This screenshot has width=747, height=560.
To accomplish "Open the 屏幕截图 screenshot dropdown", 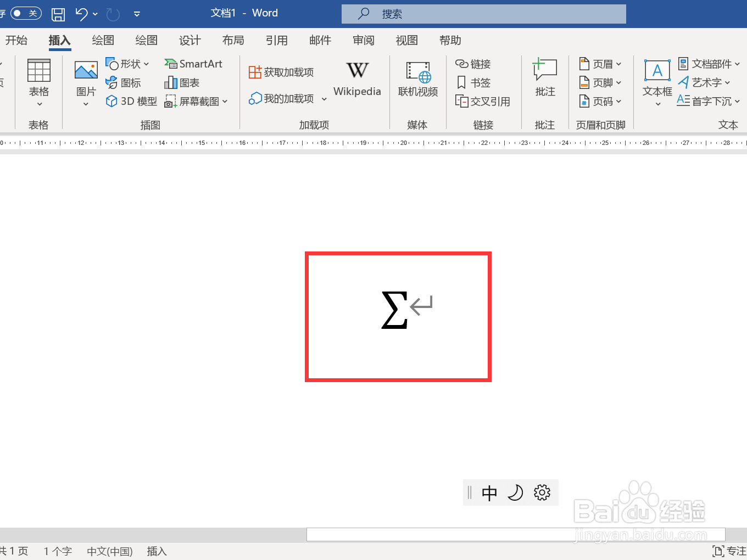I will (196, 101).
